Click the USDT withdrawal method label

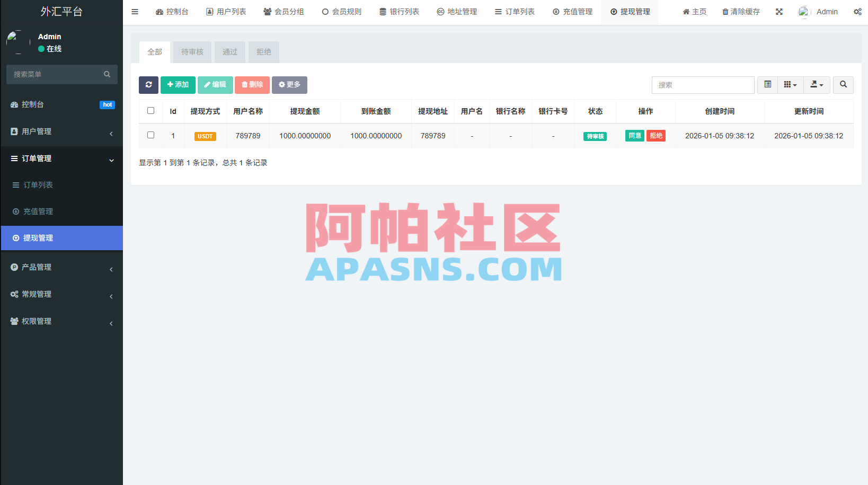pyautogui.click(x=205, y=136)
